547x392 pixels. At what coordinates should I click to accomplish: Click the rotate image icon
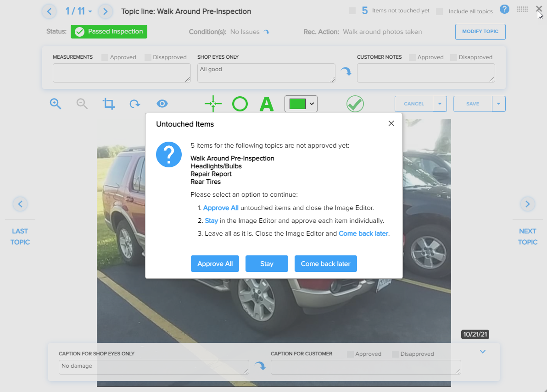pos(135,104)
